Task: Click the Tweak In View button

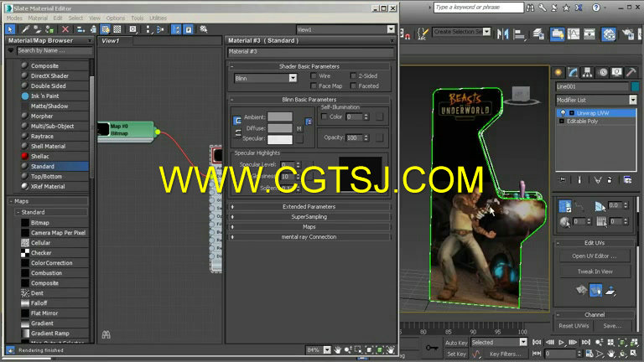Action: coord(595,271)
